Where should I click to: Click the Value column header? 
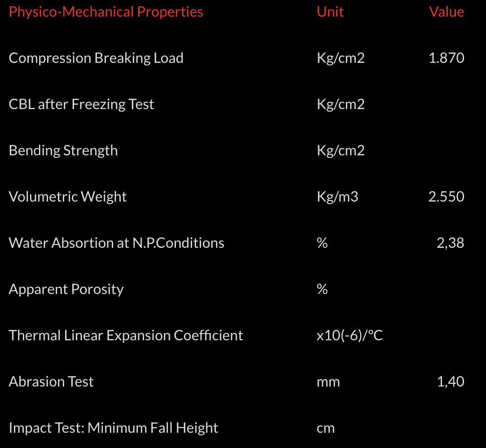(447, 12)
